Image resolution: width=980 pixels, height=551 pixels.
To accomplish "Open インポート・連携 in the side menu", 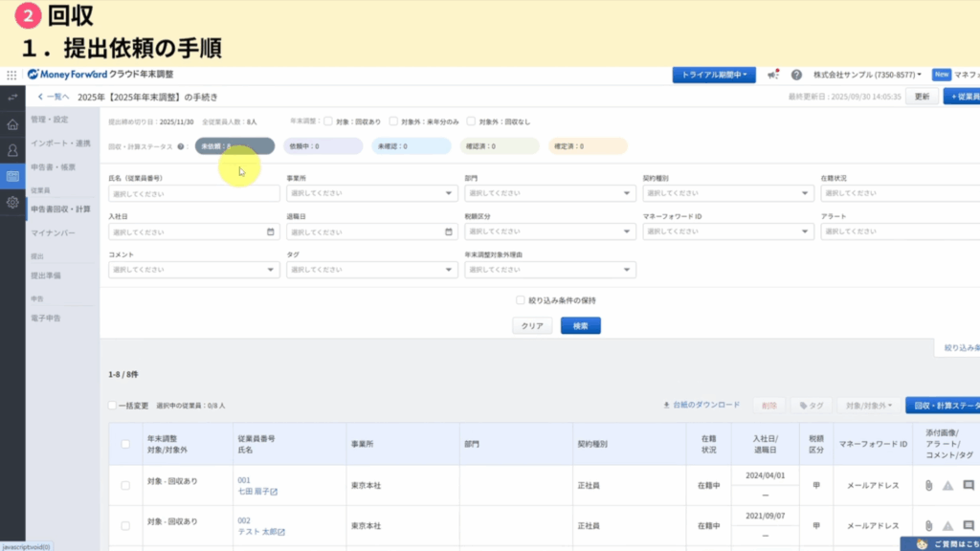I will tap(60, 143).
